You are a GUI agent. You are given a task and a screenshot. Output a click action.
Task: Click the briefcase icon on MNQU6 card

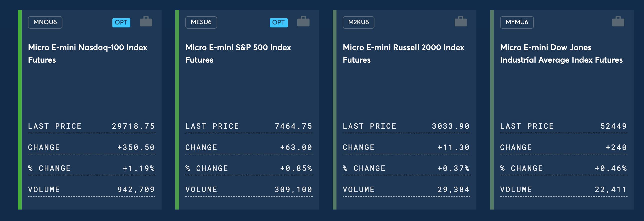pos(146,21)
